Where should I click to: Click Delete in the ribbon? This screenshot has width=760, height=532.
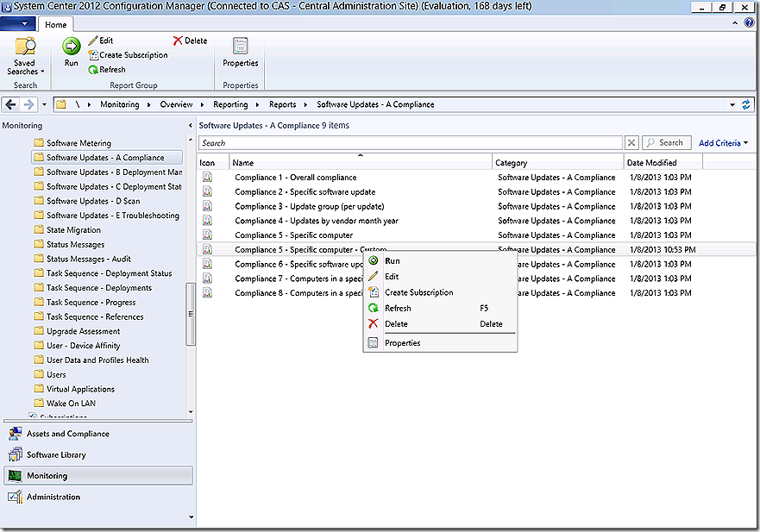(191, 41)
